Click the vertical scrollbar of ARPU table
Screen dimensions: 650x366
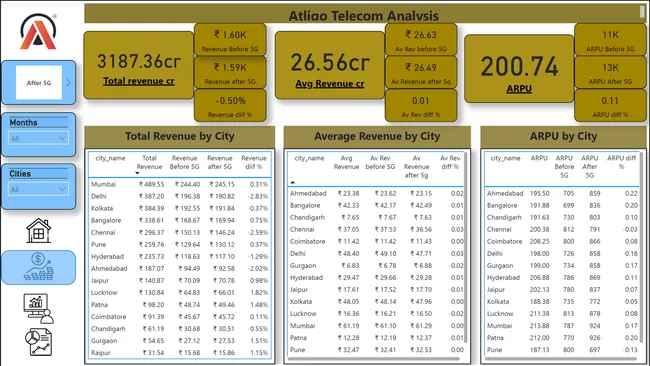641,247
